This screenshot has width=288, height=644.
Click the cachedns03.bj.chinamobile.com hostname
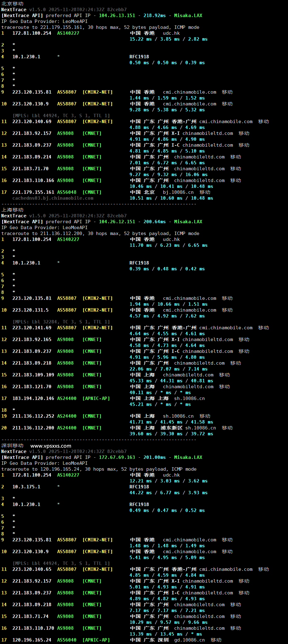[53, 198]
